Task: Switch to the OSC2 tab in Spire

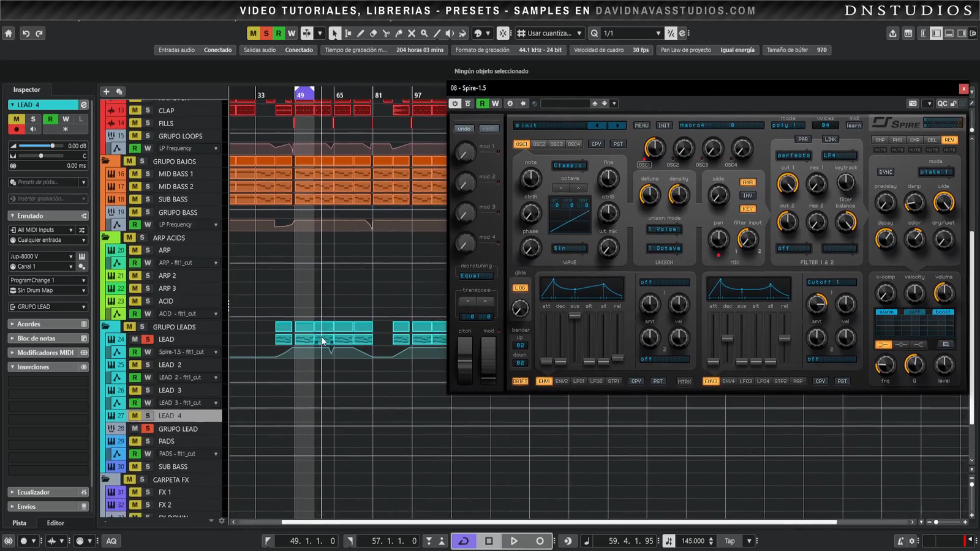Action: (x=539, y=144)
